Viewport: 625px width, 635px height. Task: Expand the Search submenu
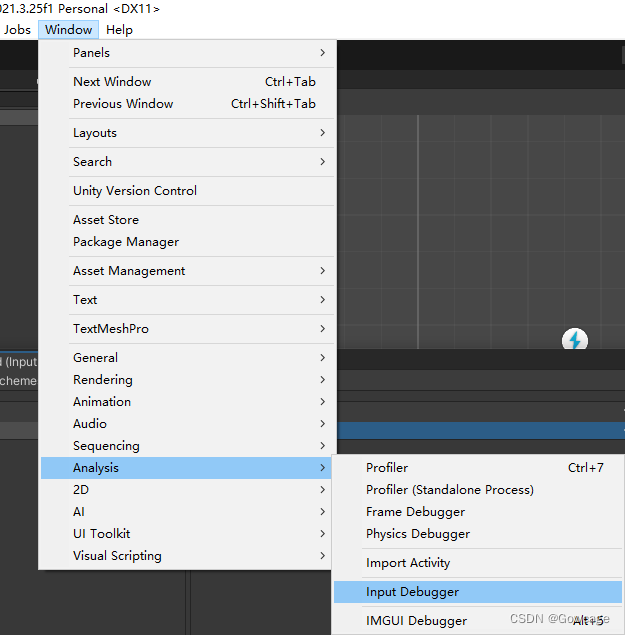pos(188,162)
